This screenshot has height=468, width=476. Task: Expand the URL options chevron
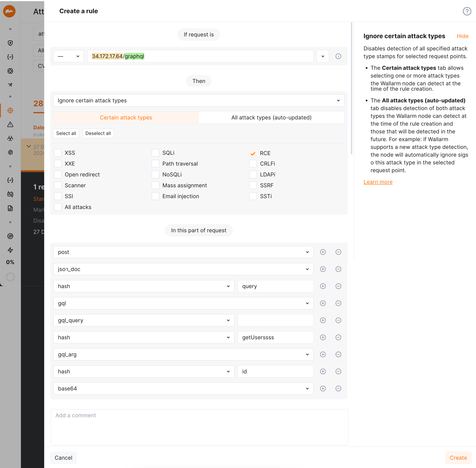(x=323, y=56)
